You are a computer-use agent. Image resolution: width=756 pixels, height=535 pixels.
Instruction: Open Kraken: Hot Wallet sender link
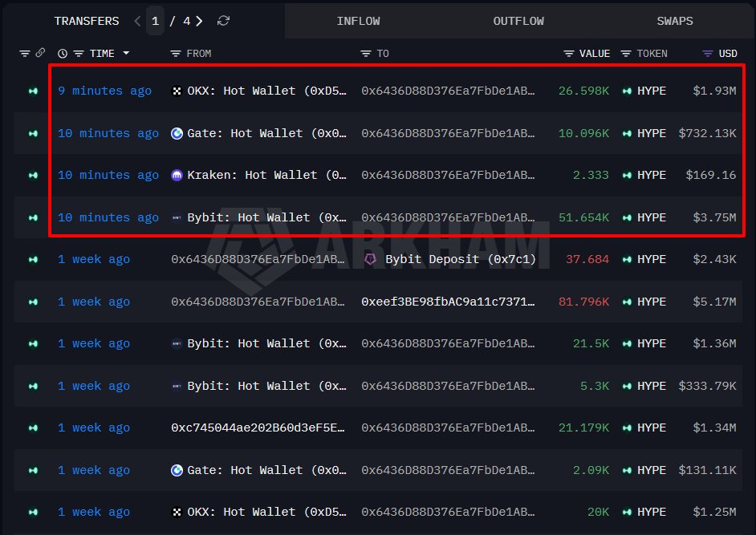click(x=266, y=175)
